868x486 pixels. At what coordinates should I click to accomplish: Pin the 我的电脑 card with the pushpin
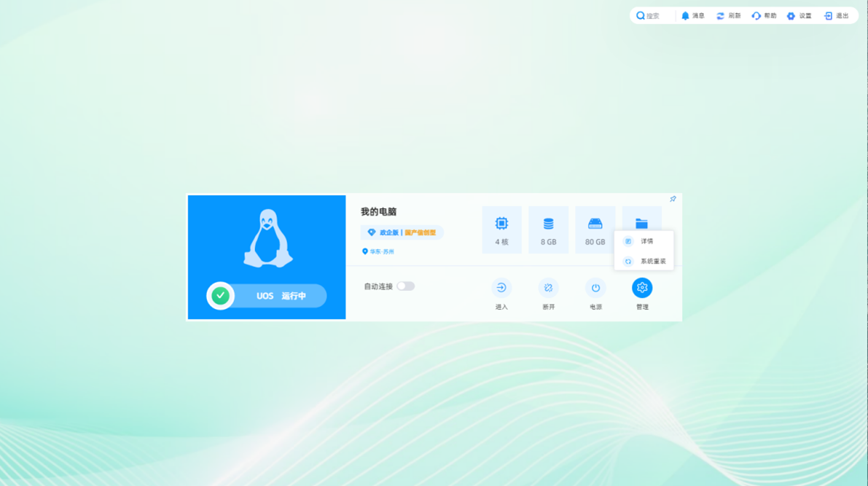point(673,199)
